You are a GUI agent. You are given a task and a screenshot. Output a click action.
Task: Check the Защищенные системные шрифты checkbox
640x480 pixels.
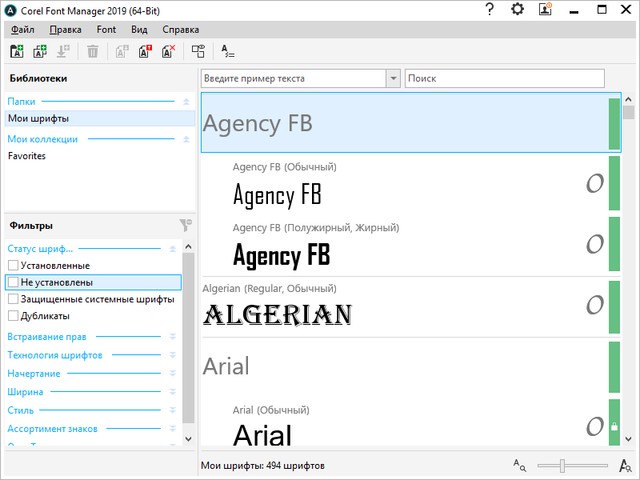tap(13, 299)
